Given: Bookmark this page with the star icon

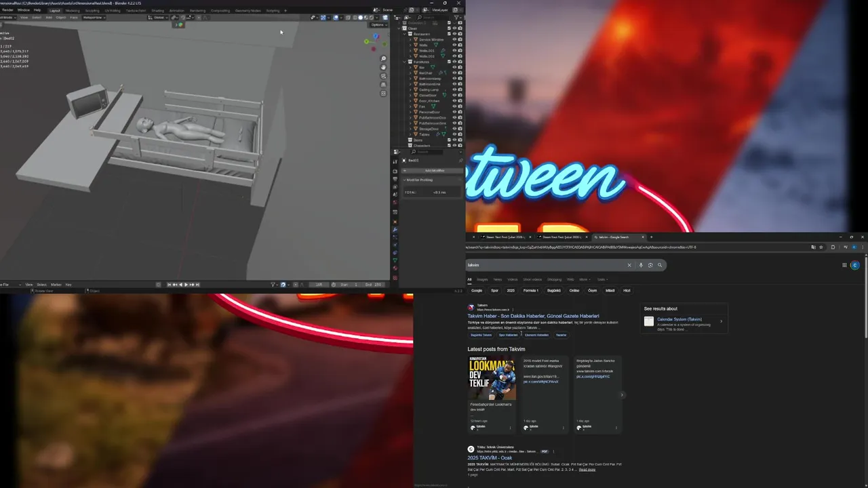Looking at the screenshot, I should pos(821,247).
